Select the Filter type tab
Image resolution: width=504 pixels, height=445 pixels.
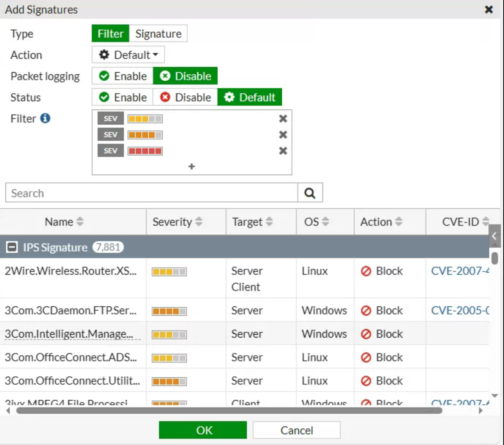[110, 34]
